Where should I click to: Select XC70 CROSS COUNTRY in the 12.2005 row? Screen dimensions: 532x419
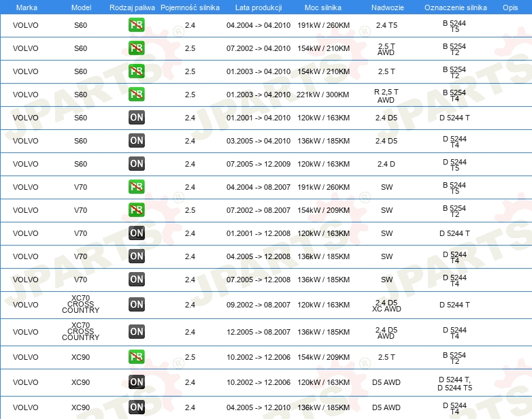(81, 331)
